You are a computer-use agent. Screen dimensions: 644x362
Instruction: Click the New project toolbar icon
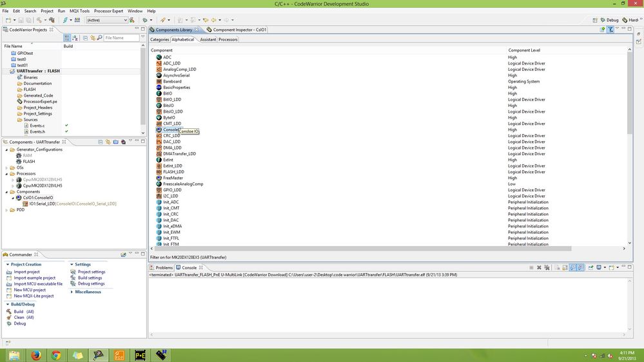click(8, 20)
